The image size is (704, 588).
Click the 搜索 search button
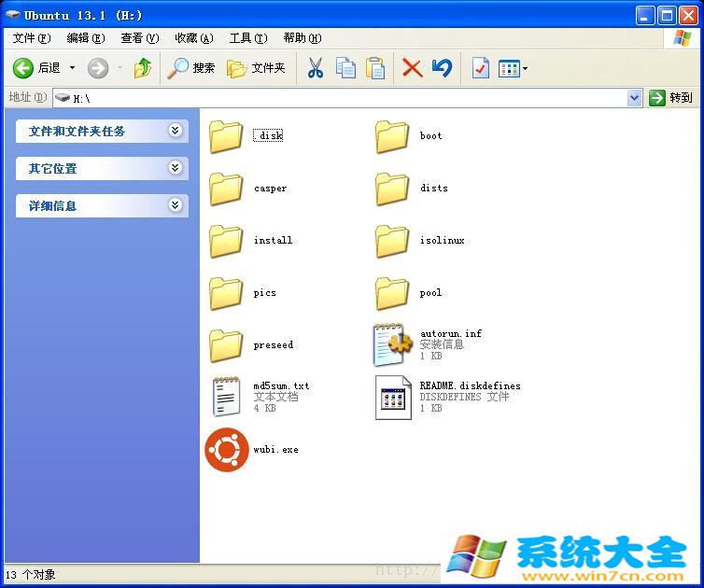coord(191,68)
